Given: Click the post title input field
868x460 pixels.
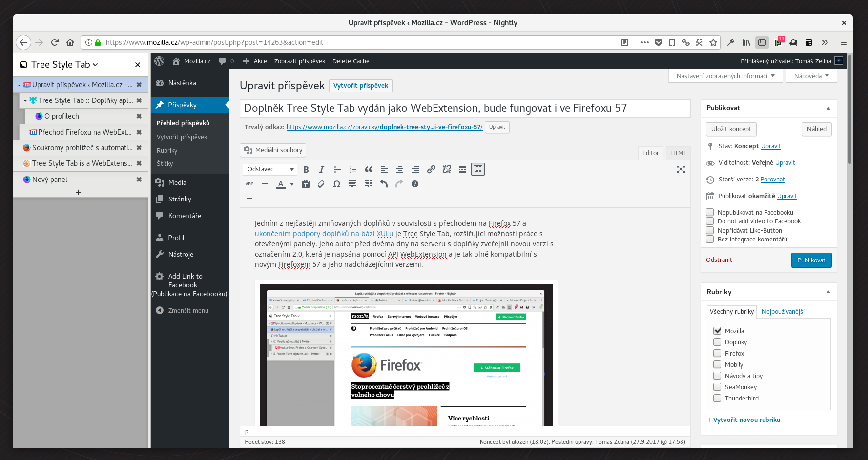Looking at the screenshot, I should pos(465,108).
